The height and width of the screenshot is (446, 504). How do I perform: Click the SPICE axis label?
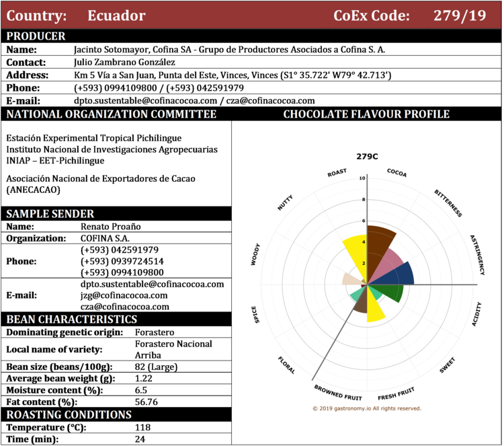click(x=255, y=314)
